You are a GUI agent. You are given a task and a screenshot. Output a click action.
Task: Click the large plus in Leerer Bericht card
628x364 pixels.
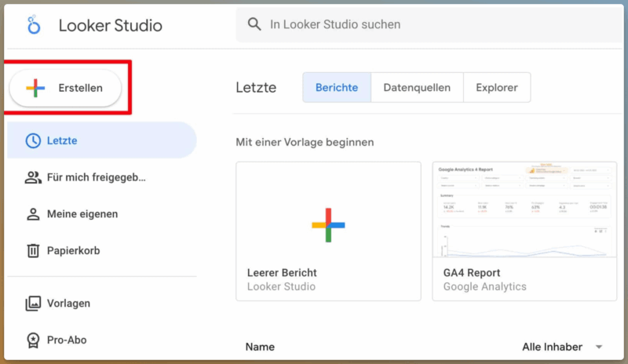(328, 225)
